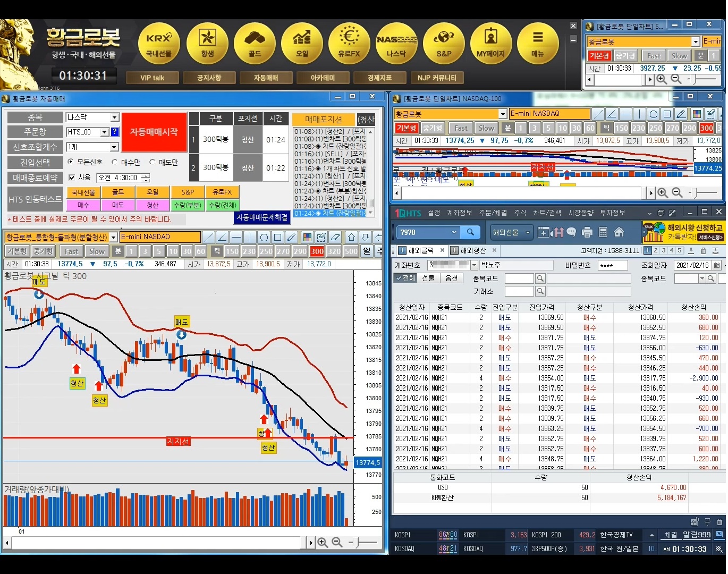728x574 pixels.
Task: Open 차트/검색 menu in 1Q HTS
Action: pos(547,213)
